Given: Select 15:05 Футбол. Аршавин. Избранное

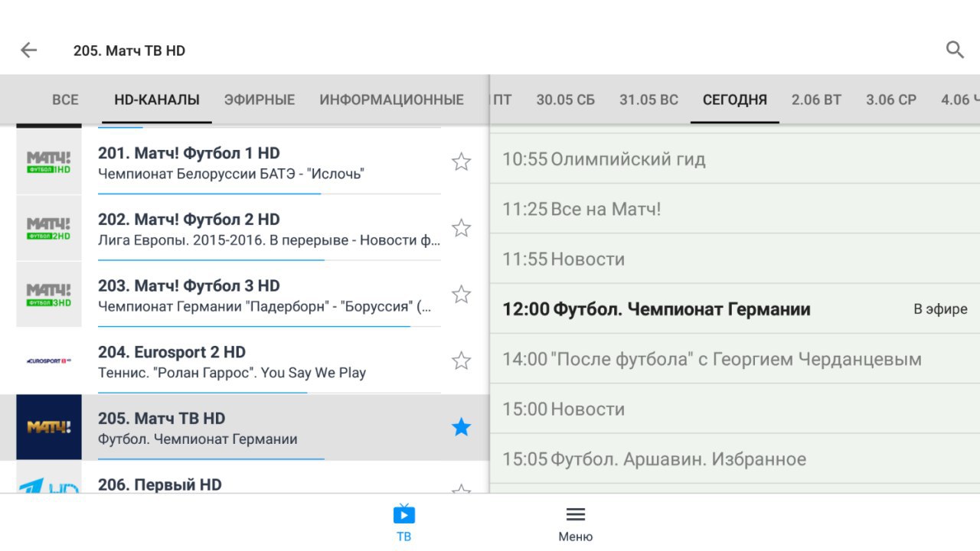Looking at the screenshot, I should point(735,459).
